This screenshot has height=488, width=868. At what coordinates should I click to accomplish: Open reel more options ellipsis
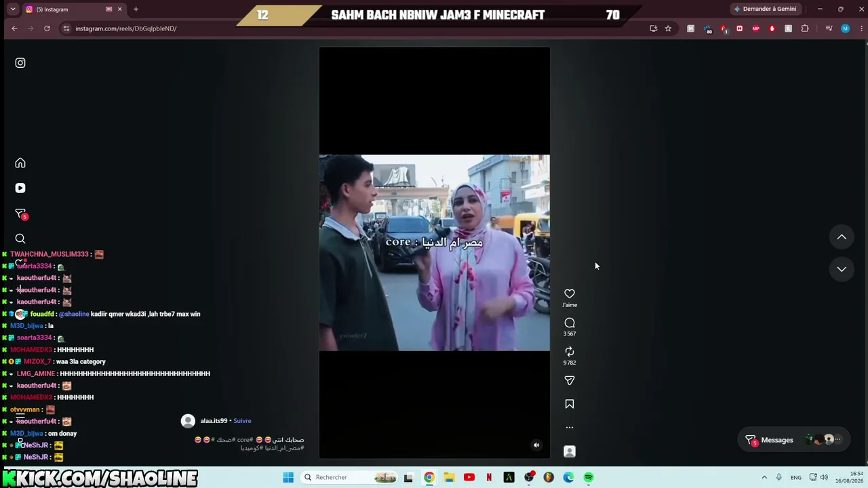pyautogui.click(x=570, y=428)
